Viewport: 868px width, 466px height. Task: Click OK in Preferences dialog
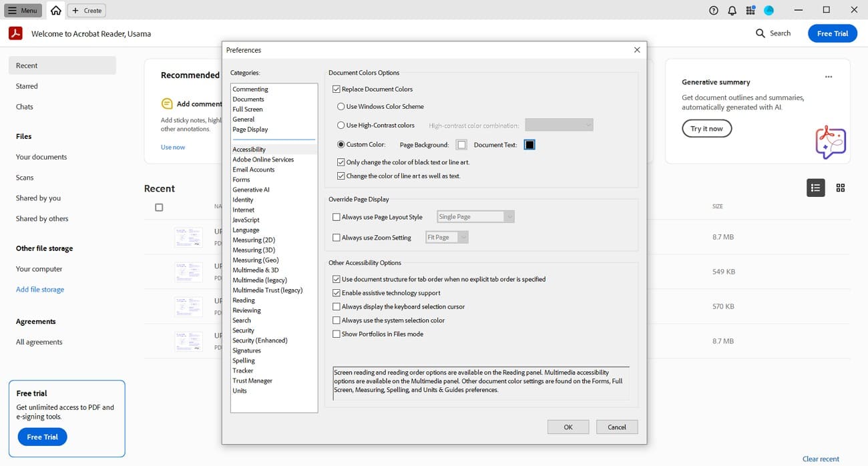568,427
